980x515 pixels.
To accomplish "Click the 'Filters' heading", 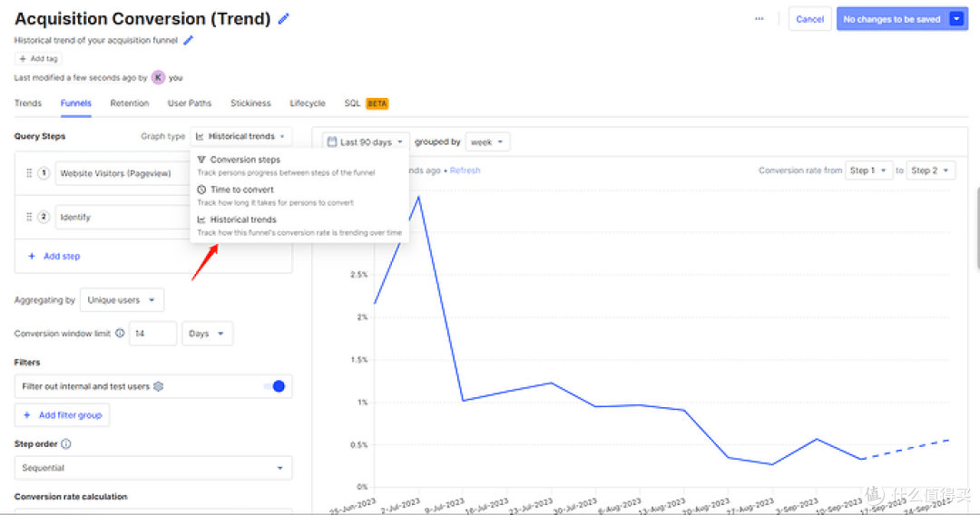I will pos(27,362).
